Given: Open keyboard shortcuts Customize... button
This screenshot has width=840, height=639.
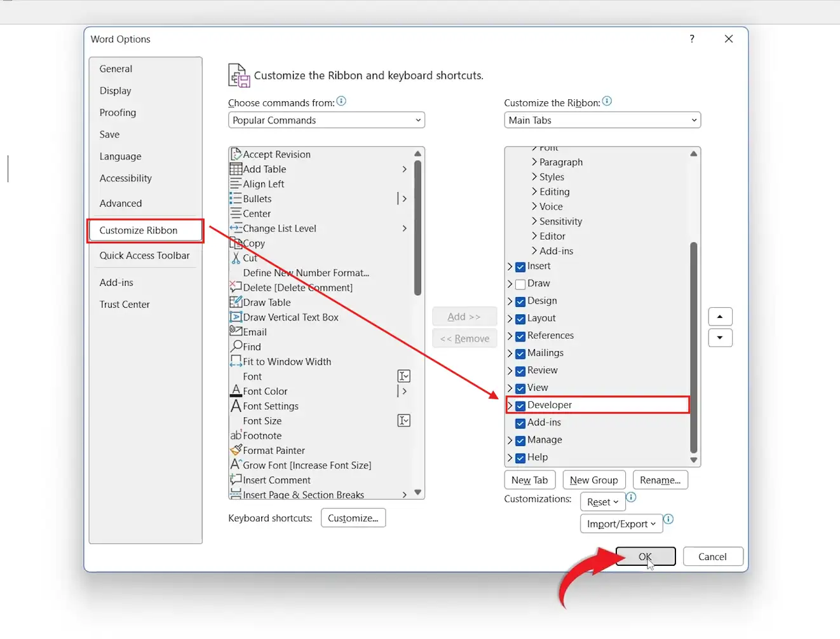Looking at the screenshot, I should [x=353, y=518].
